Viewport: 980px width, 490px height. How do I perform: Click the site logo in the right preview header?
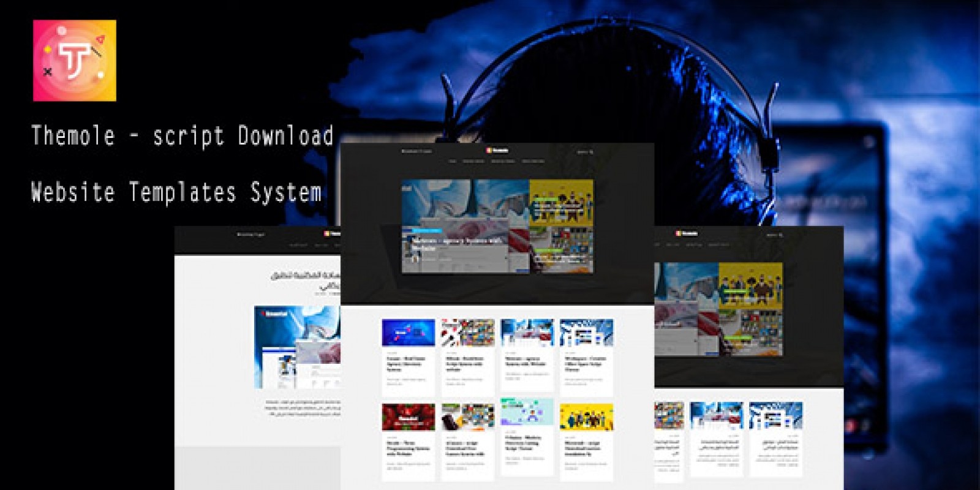click(687, 233)
